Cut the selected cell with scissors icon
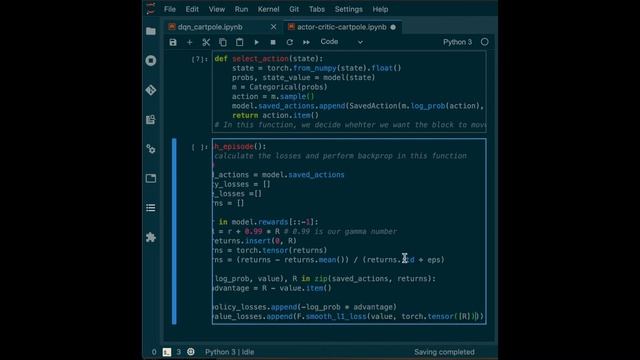This screenshot has height=360, width=640. click(x=206, y=42)
